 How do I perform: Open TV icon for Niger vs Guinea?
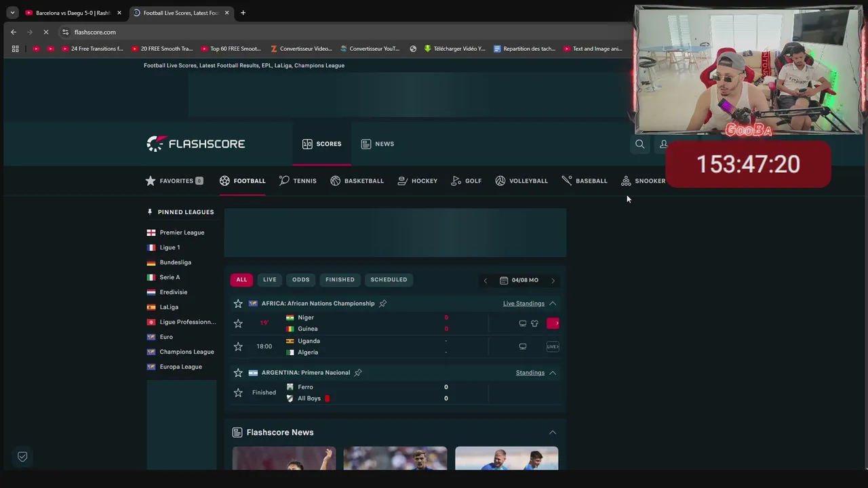point(523,323)
